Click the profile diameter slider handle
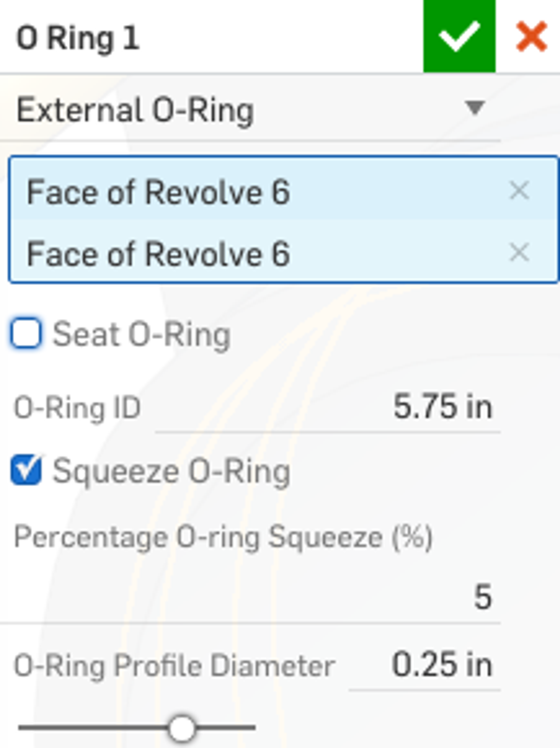Screen dimensions: 560x748 pos(182,728)
